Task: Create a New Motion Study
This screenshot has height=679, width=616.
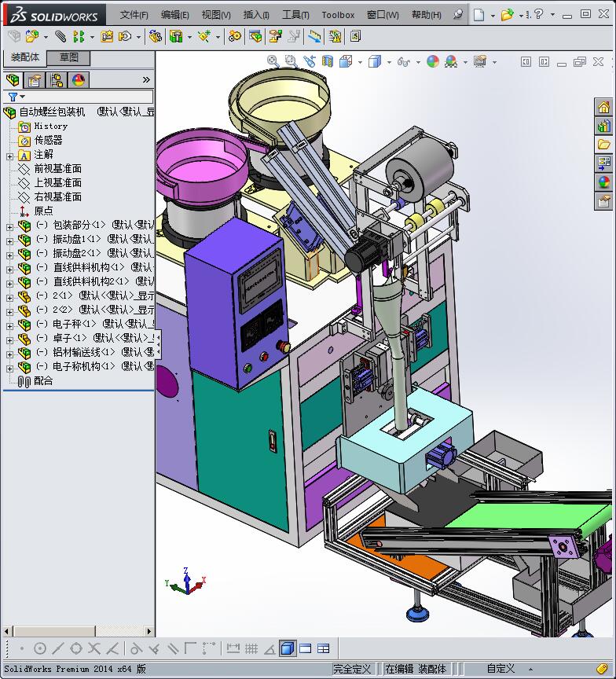Action: 235,36
